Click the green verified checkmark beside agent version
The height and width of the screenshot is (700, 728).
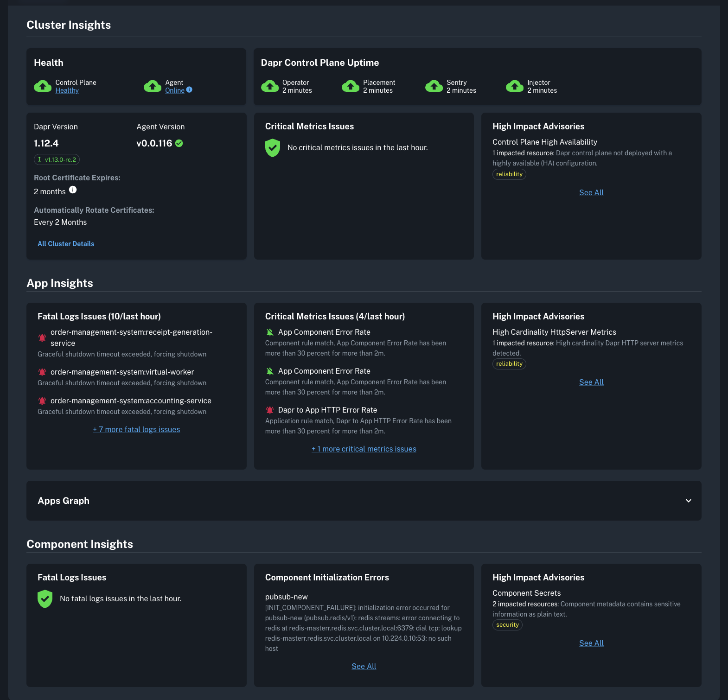click(179, 144)
